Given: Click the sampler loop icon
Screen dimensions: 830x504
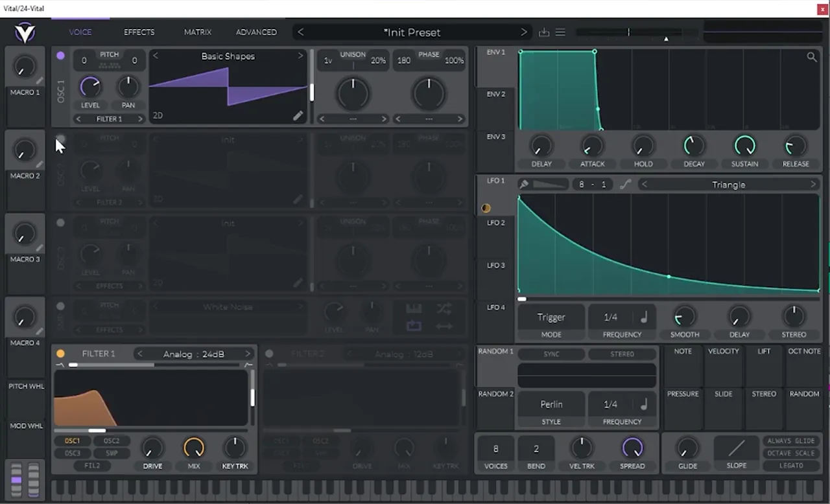Looking at the screenshot, I should tap(414, 326).
